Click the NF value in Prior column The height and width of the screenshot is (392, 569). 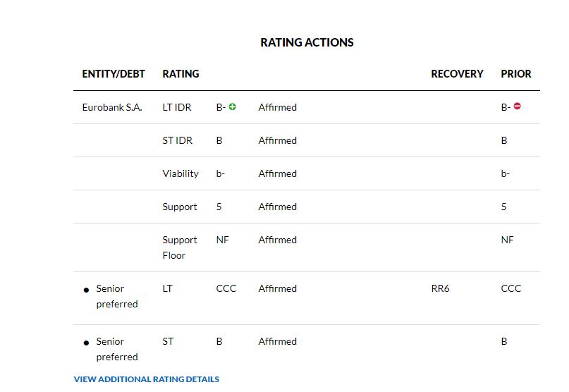(508, 240)
